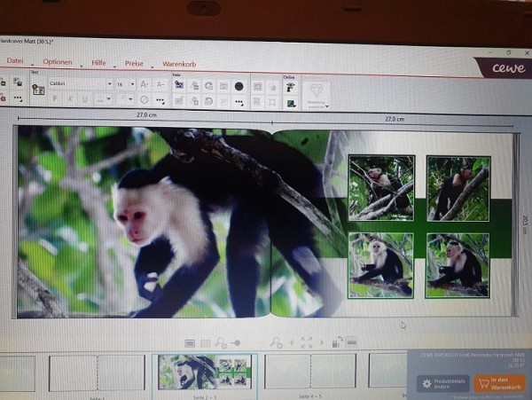Screen dimensions: 532x400
Task: Open the Calibri font dropdown
Action: [81, 83]
